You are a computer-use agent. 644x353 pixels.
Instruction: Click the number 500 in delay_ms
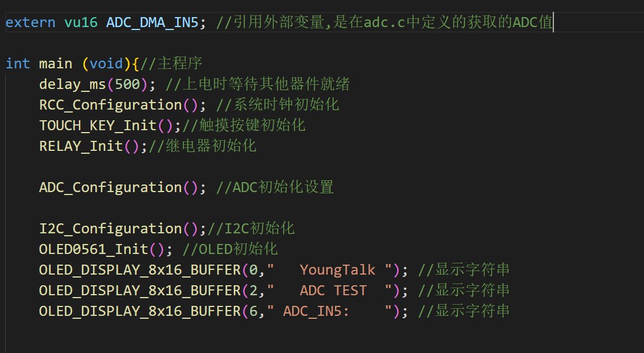tap(127, 84)
